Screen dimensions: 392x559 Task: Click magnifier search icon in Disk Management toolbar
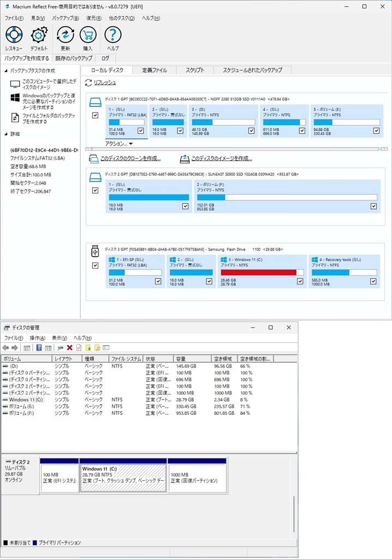click(97, 348)
